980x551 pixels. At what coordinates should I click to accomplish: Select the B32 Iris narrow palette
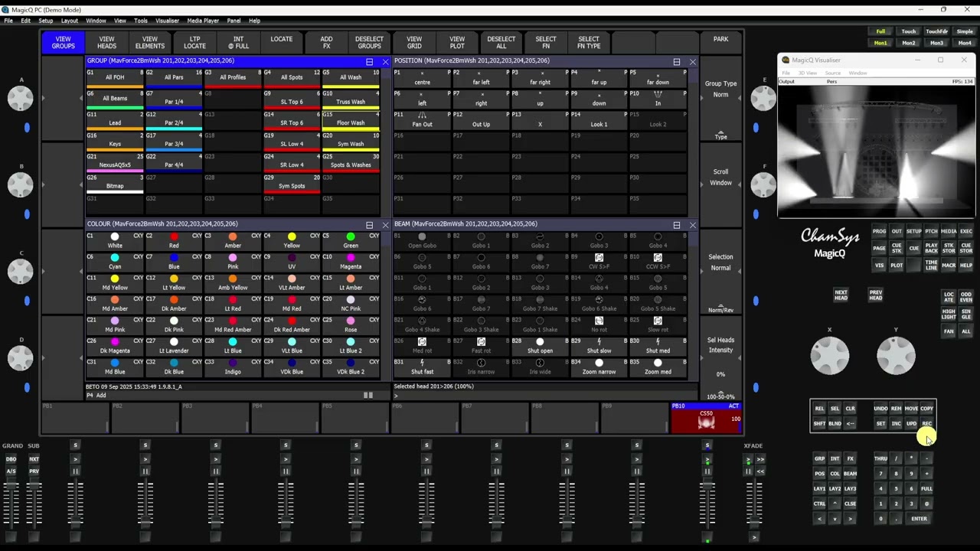click(481, 367)
